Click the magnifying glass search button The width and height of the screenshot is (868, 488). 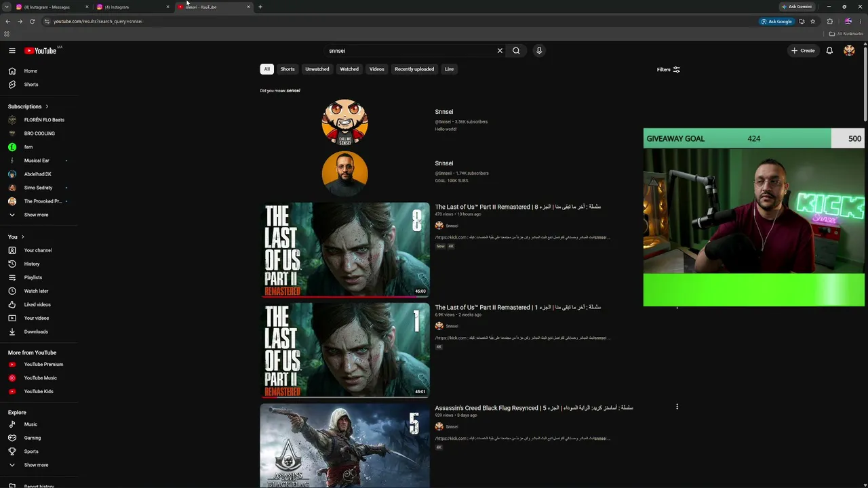tap(516, 51)
